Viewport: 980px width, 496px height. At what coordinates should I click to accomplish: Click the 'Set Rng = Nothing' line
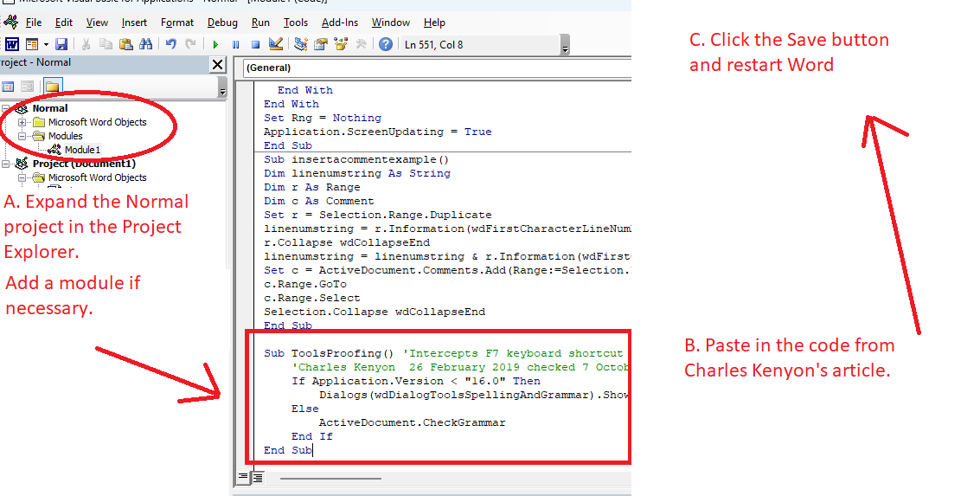click(323, 119)
